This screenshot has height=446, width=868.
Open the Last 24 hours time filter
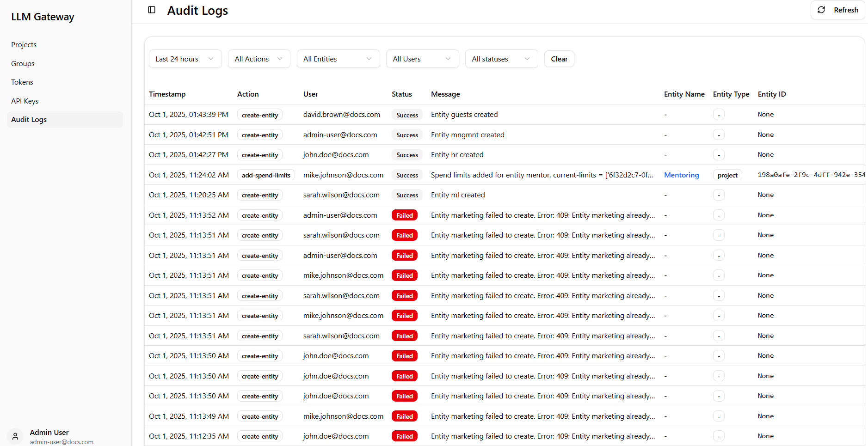point(185,59)
